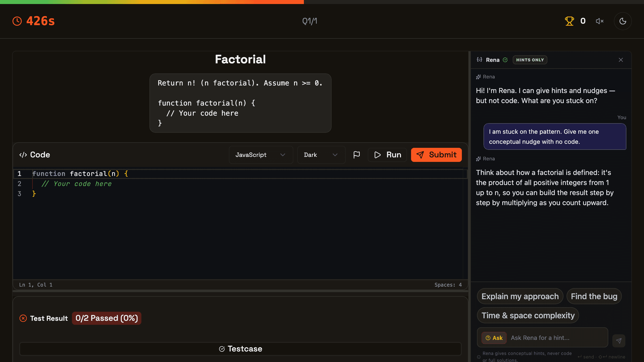644x362 pixels.
Task: Click the Rena bot icon in panel header
Action: 479,60
